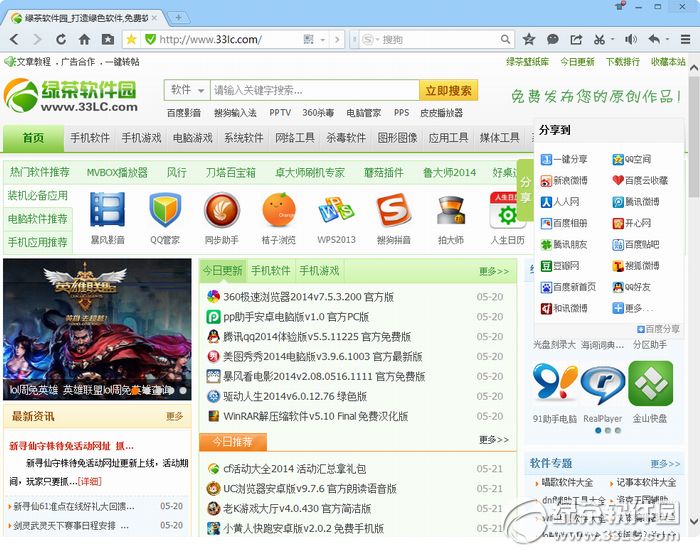Viewport: 700px width, 555px height.
Task: Share to 豆瓣网
Action: [x=560, y=266]
